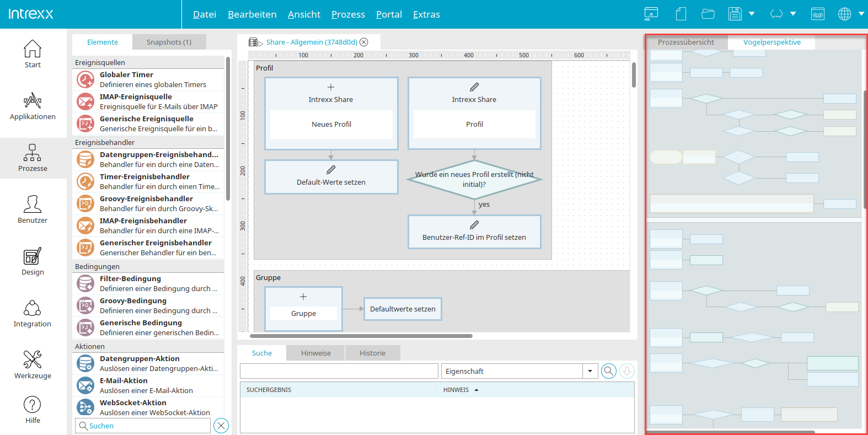Screen dimensions: 868x435
Task: Open the Datei menu
Action: tap(205, 14)
